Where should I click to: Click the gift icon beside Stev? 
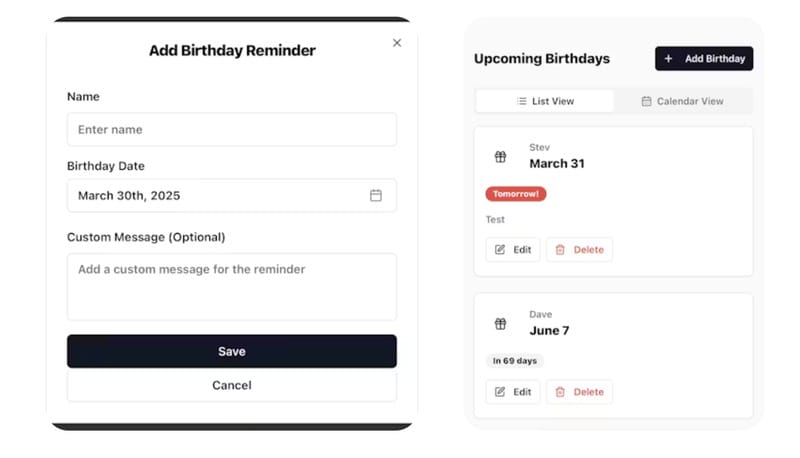pyautogui.click(x=500, y=157)
